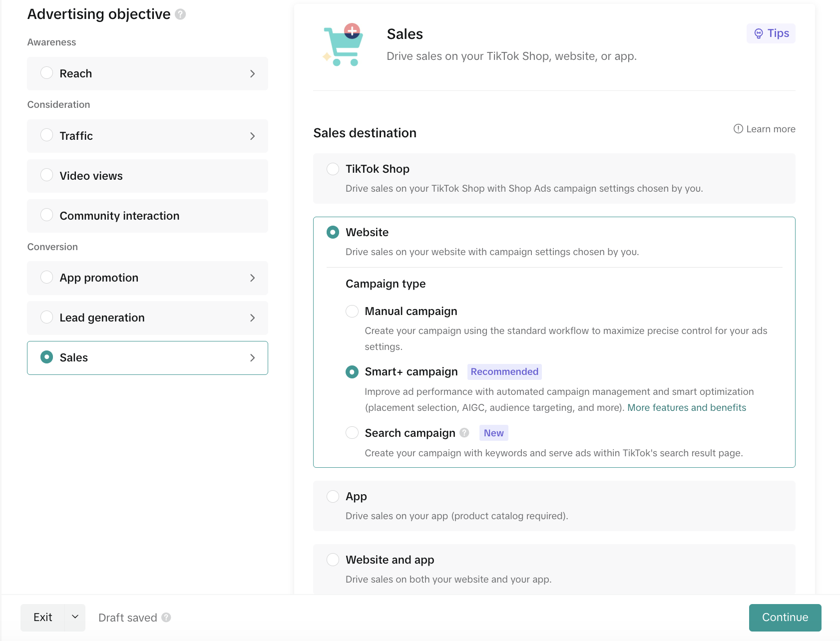Click the lightbulb Tips icon
Viewport: 840px width, 641px height.
point(759,33)
